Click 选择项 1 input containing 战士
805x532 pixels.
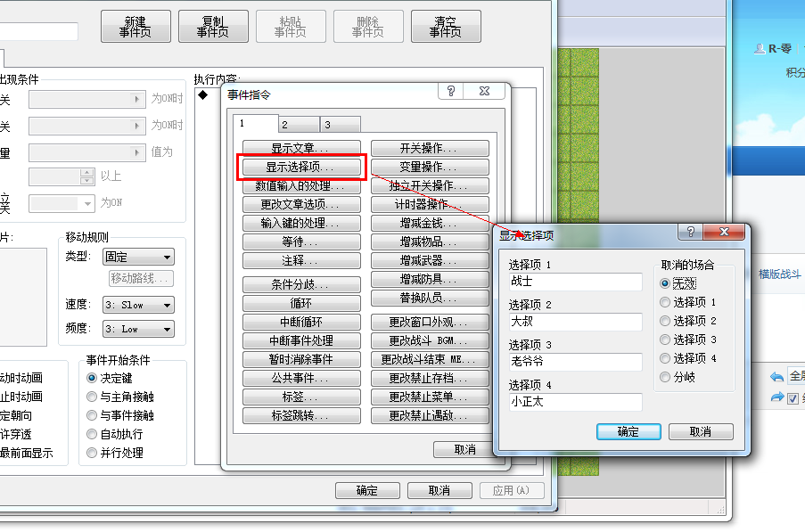coord(576,282)
